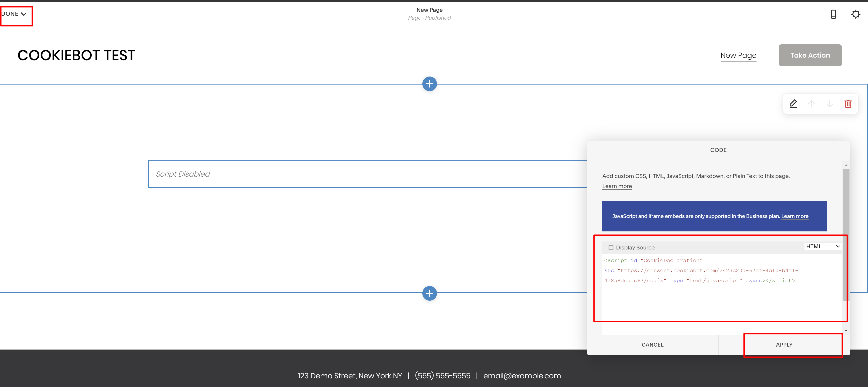Open the site styles gear icon
The image size is (868, 387).
point(855,14)
